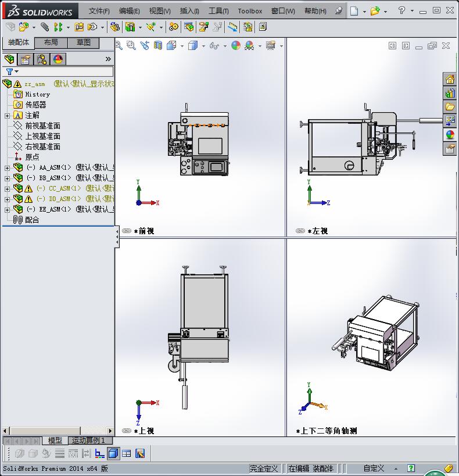This screenshot has width=459, height=476.
Task: Select the Zoom to Area tool
Action: (131, 45)
